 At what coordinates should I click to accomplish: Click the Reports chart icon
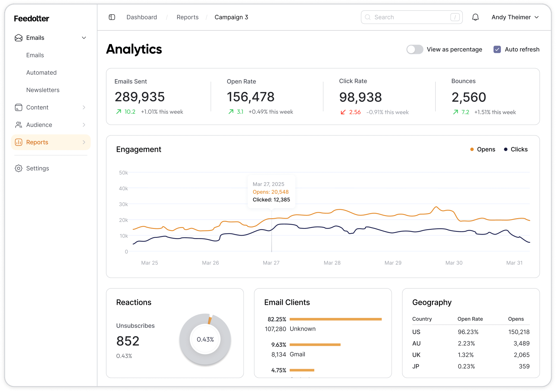(18, 142)
